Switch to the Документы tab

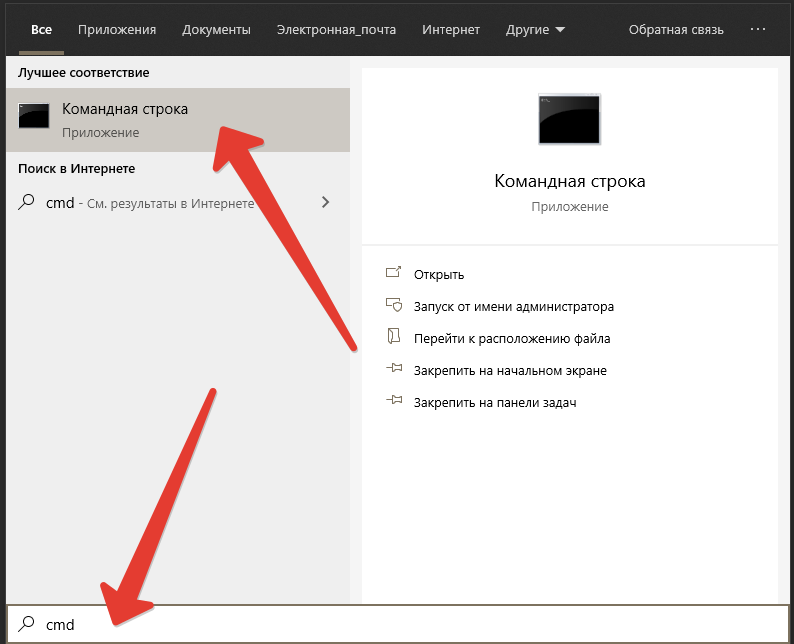[x=216, y=30]
